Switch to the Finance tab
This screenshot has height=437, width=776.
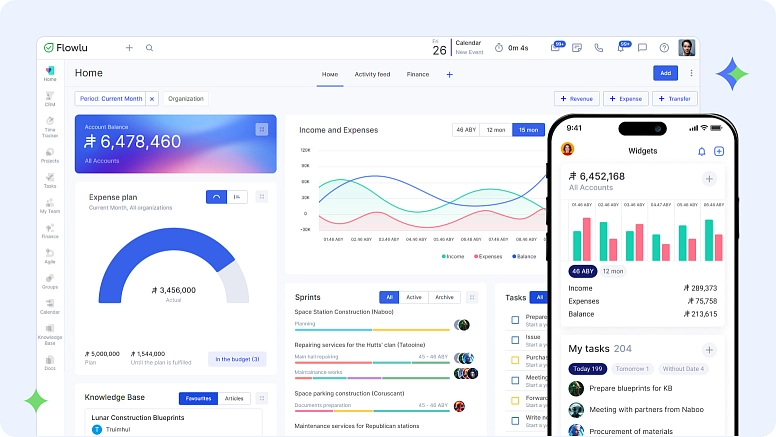[x=418, y=74]
